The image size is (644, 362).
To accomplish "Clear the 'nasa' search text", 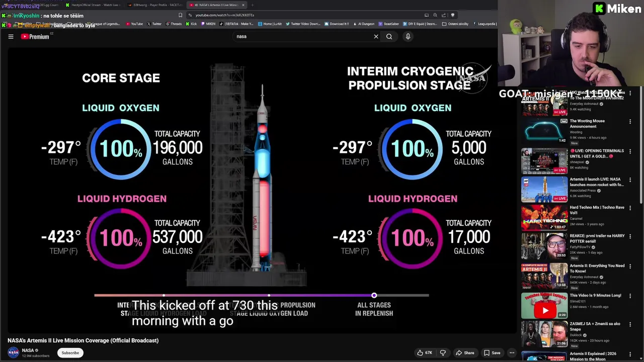I will (x=376, y=36).
